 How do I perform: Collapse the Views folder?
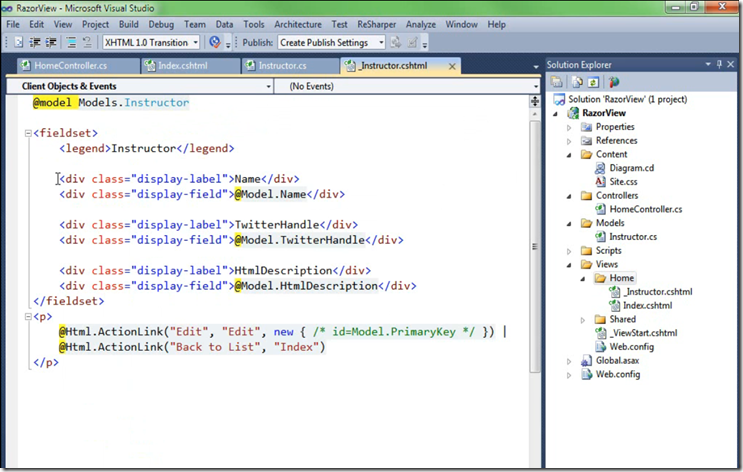[x=569, y=265]
